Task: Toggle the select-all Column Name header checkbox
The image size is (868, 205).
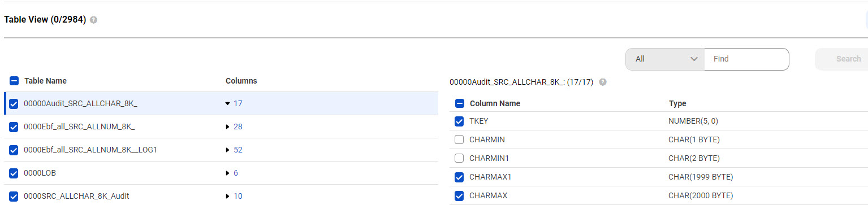Action: pyautogui.click(x=460, y=103)
